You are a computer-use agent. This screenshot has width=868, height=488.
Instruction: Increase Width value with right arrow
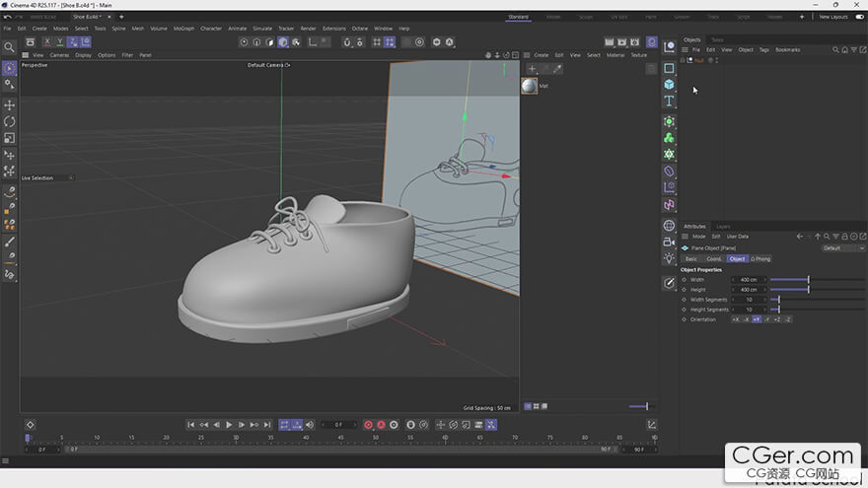coord(765,280)
